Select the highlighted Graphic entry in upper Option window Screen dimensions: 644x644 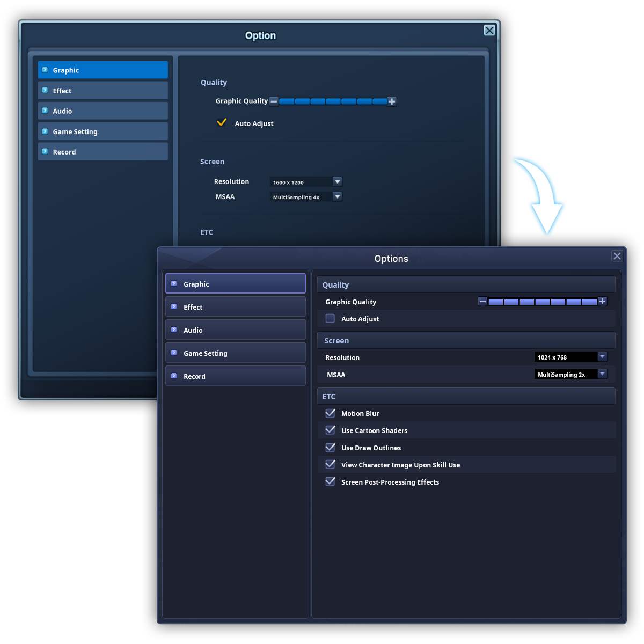103,70
